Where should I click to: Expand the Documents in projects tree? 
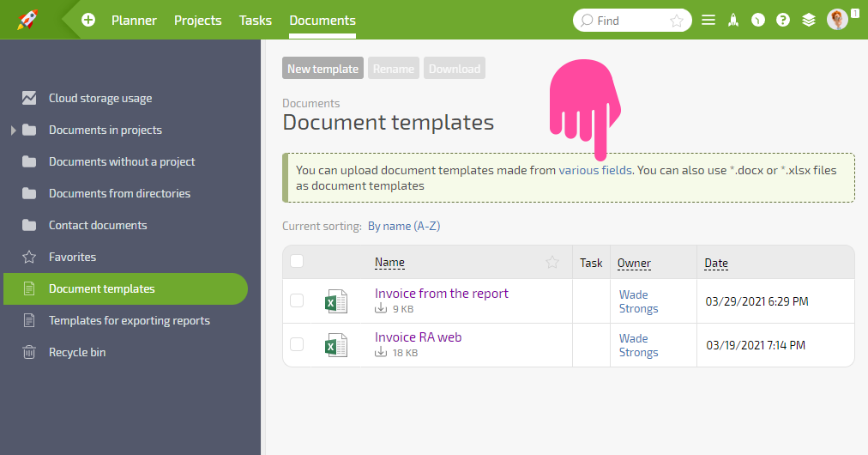(13, 130)
